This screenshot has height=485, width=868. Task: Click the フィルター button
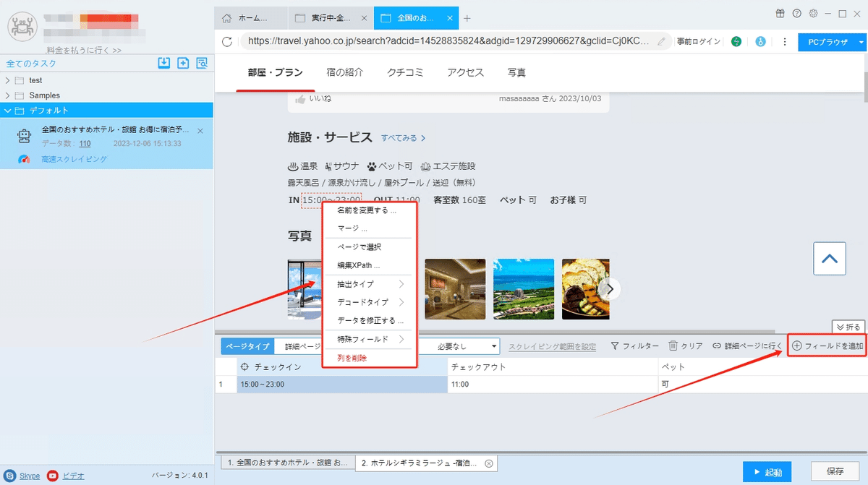634,346
